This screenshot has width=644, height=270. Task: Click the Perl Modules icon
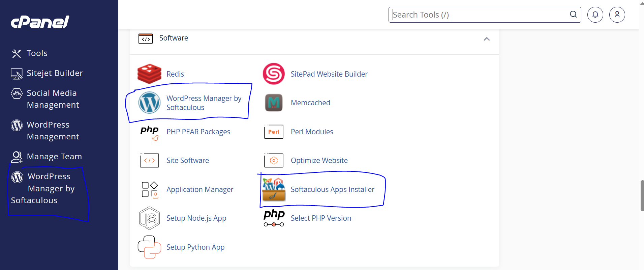click(x=274, y=132)
